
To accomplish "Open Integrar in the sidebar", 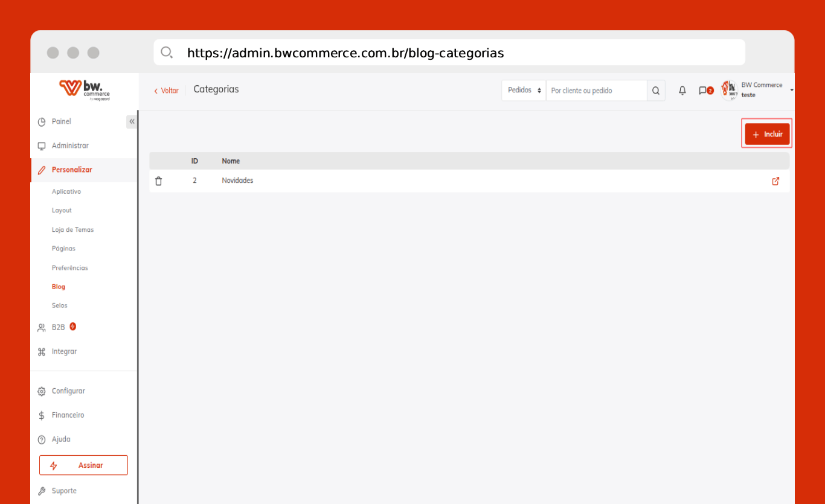I will (64, 351).
